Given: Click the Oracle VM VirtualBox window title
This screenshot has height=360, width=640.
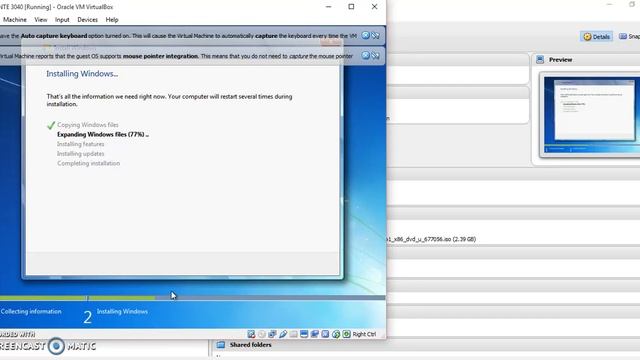Looking at the screenshot, I should point(56,7).
